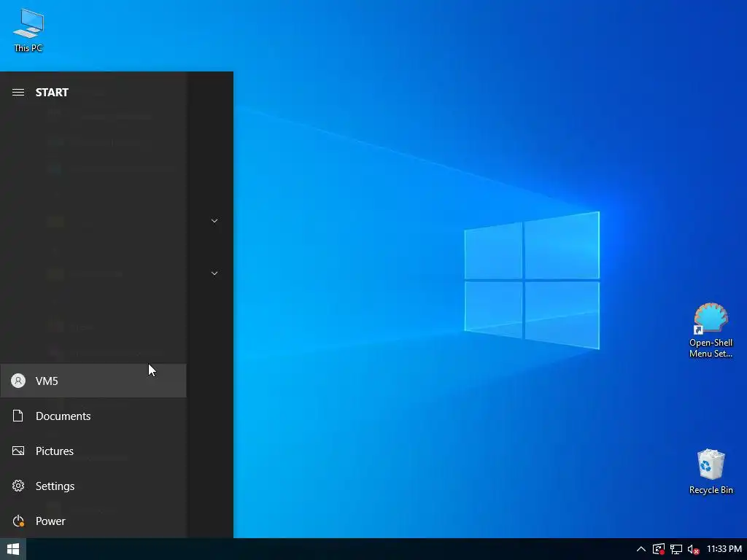Open Settings from the Start sidebar
Viewport: 747px width, 560px height.
point(93,486)
